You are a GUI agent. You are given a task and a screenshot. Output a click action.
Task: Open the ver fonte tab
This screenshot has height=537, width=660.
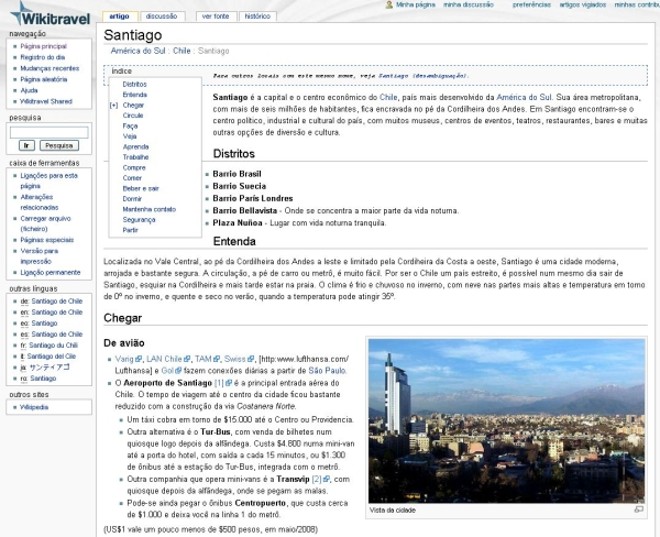click(213, 17)
